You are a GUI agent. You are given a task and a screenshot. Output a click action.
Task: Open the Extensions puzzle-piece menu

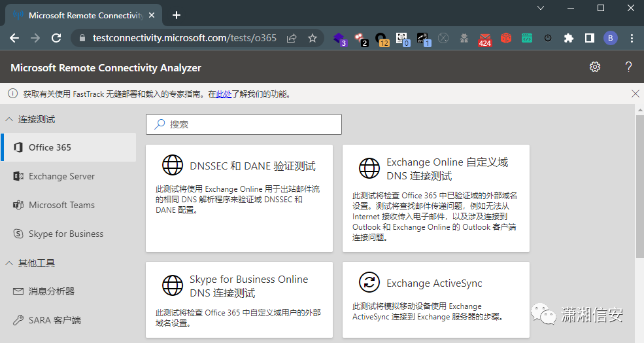click(x=569, y=38)
